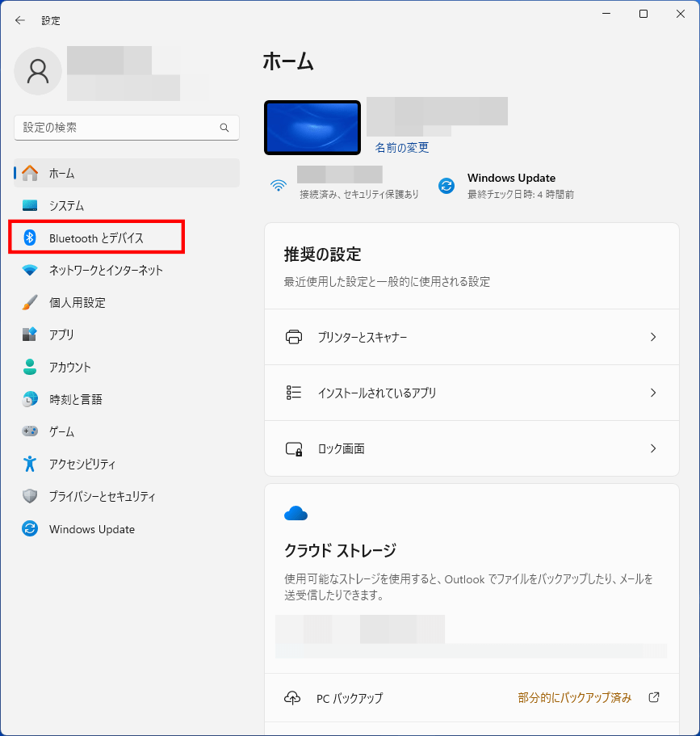
Task: Expand プリンターとスキャナー settings
Action: (472, 337)
